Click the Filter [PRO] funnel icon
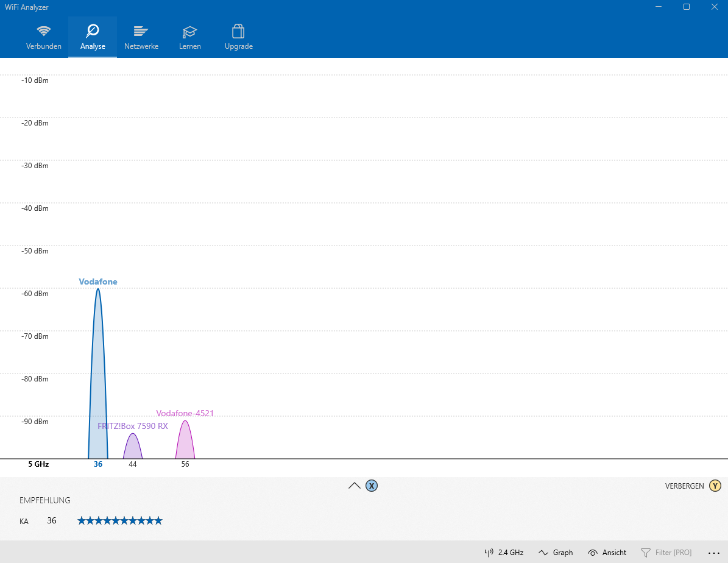 [647, 552]
